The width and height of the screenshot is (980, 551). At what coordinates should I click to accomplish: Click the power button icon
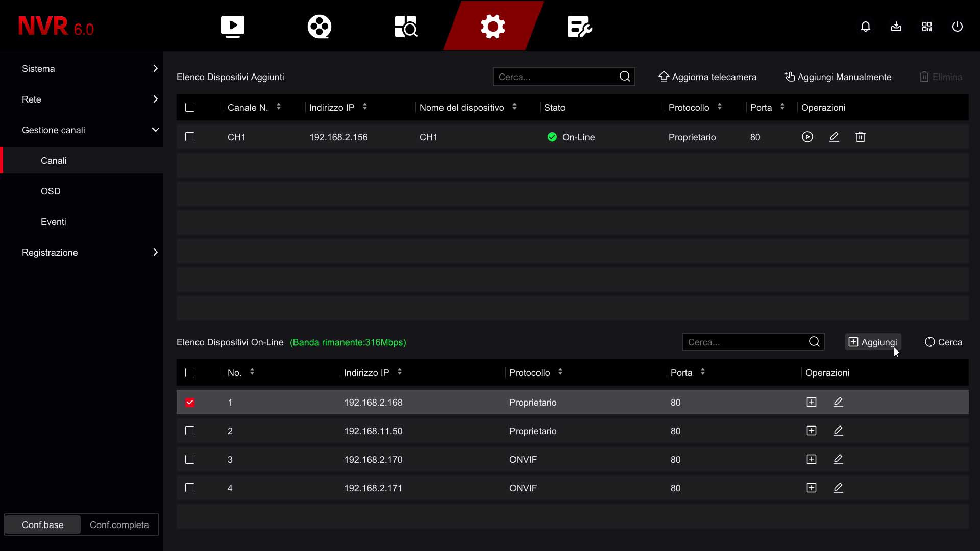point(958,27)
